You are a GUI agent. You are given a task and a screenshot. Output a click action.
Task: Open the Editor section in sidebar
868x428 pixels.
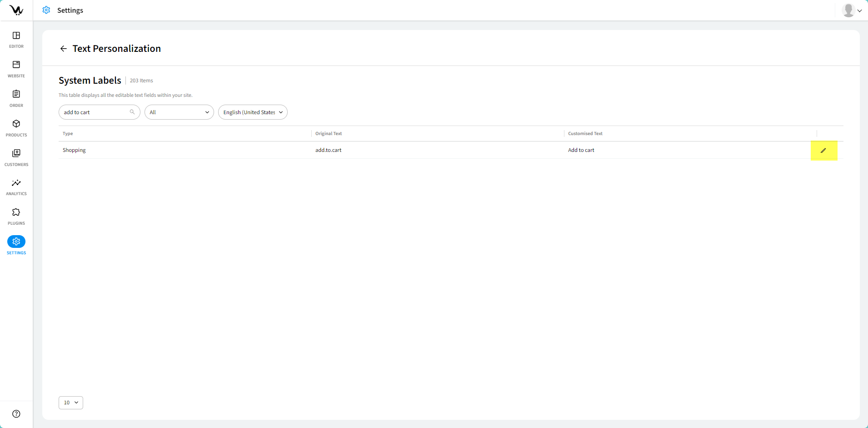(16, 40)
